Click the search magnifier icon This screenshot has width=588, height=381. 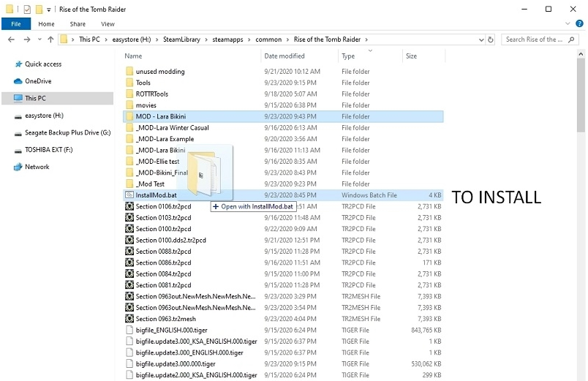[x=571, y=39]
